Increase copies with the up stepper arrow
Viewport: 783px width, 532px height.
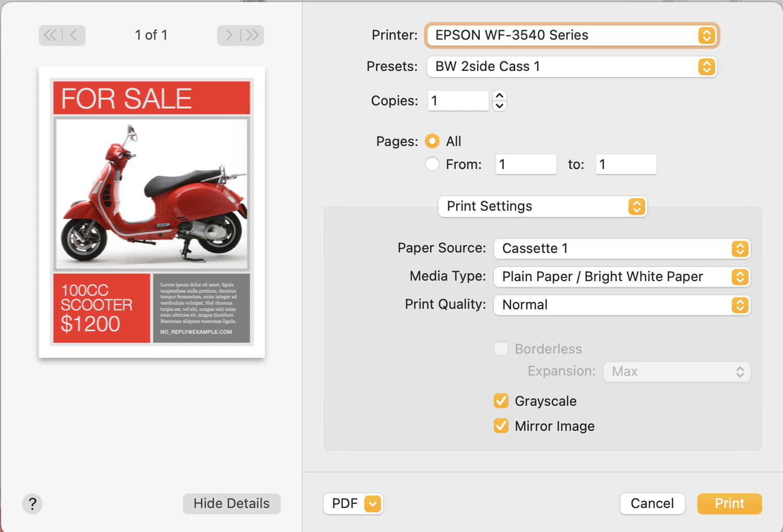[x=500, y=95]
